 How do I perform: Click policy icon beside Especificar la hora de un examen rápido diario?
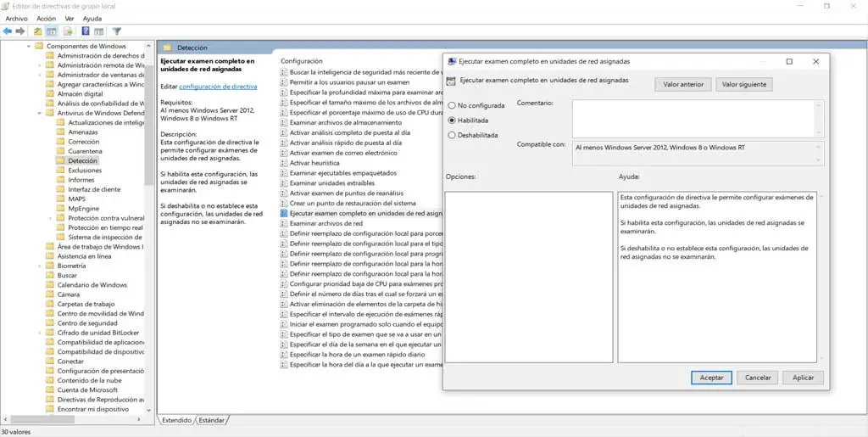[284, 354]
